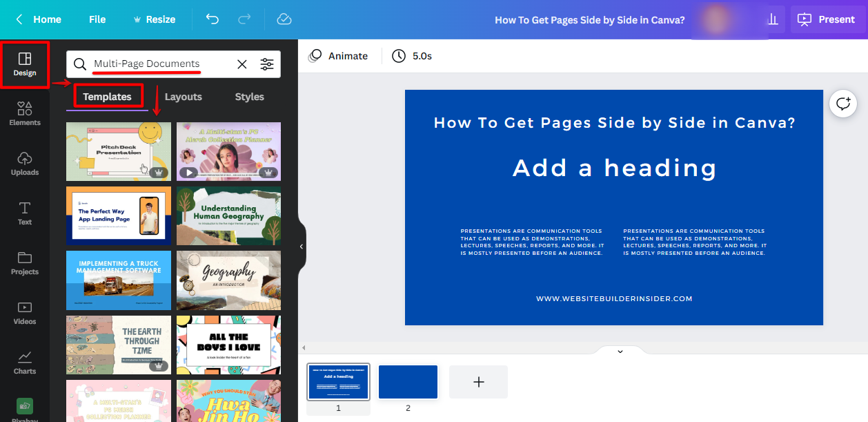This screenshot has height=422, width=868.
Task: Select page 2 thumbnail
Action: [x=408, y=382]
